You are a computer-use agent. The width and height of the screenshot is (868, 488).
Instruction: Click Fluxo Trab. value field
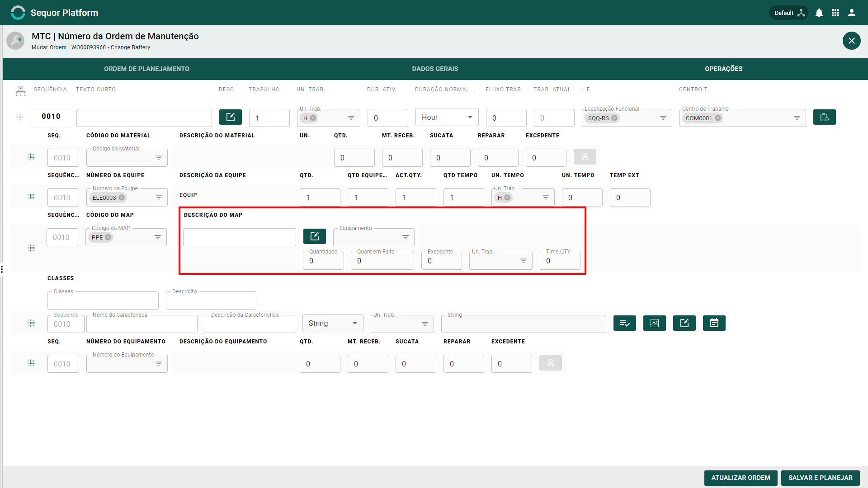pyautogui.click(x=506, y=118)
